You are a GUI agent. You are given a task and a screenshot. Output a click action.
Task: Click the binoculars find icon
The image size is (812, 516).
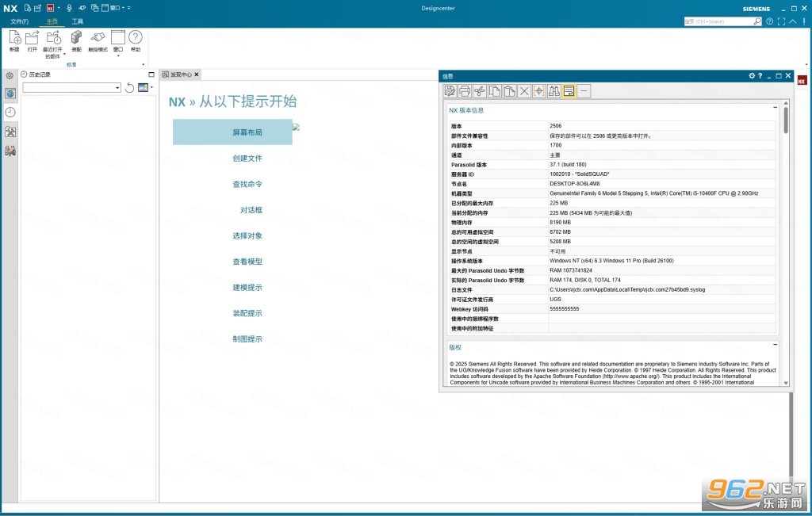click(x=554, y=91)
